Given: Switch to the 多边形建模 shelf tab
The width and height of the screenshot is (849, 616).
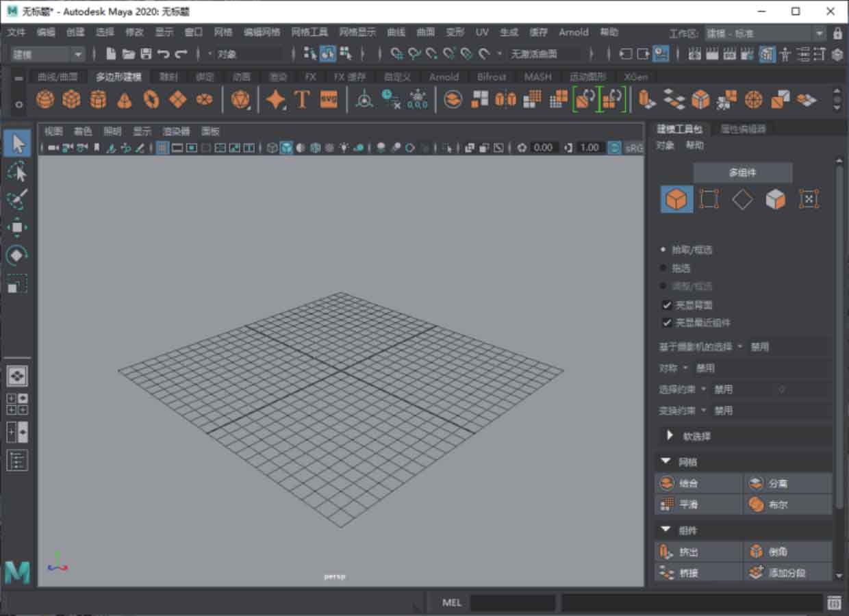Looking at the screenshot, I should 118,77.
